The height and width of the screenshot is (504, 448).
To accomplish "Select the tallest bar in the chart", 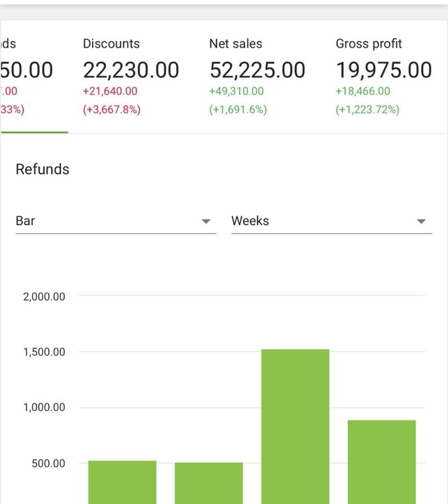I will 296,426.
